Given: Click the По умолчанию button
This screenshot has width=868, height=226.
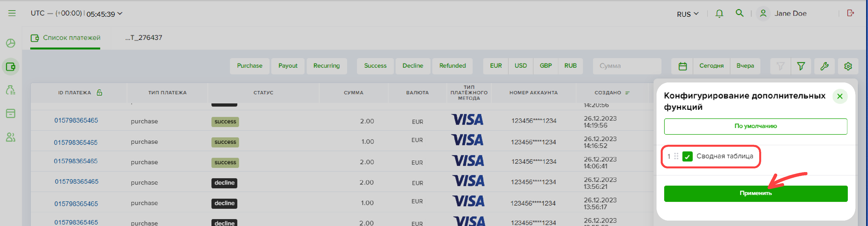Looking at the screenshot, I should click(755, 126).
